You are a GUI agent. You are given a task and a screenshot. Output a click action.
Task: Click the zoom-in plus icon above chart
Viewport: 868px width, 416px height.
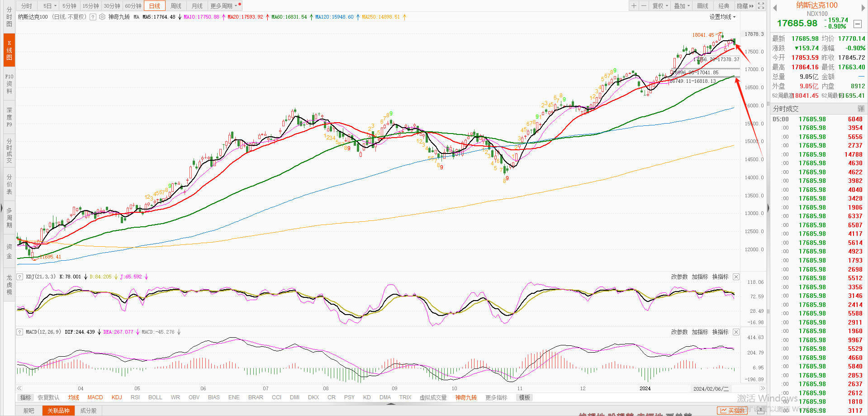pos(634,6)
